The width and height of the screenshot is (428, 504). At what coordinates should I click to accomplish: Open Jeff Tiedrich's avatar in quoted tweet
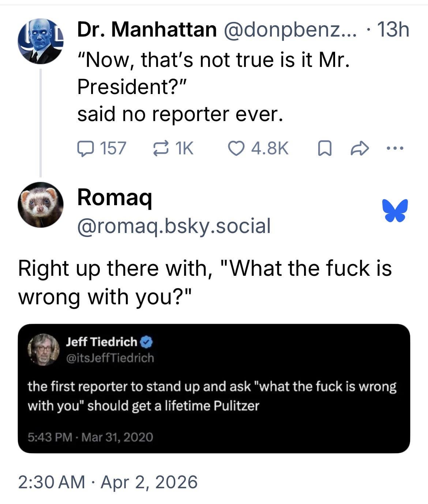point(44,349)
